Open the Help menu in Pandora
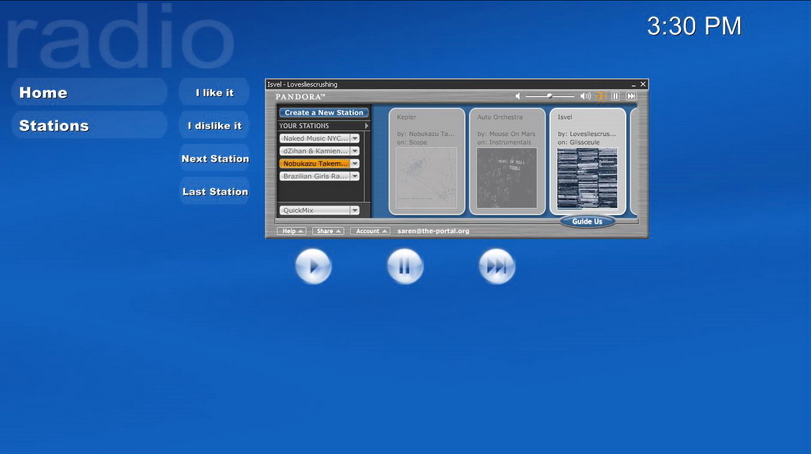Image resolution: width=811 pixels, height=454 pixels. tap(292, 231)
